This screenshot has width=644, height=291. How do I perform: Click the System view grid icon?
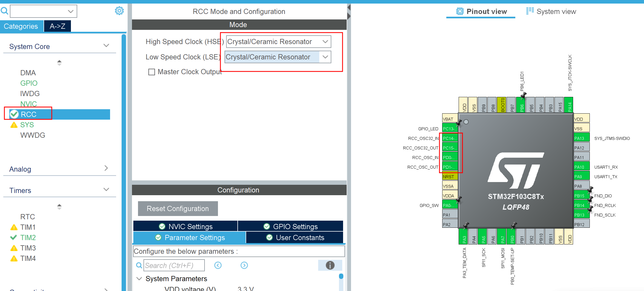(x=530, y=11)
